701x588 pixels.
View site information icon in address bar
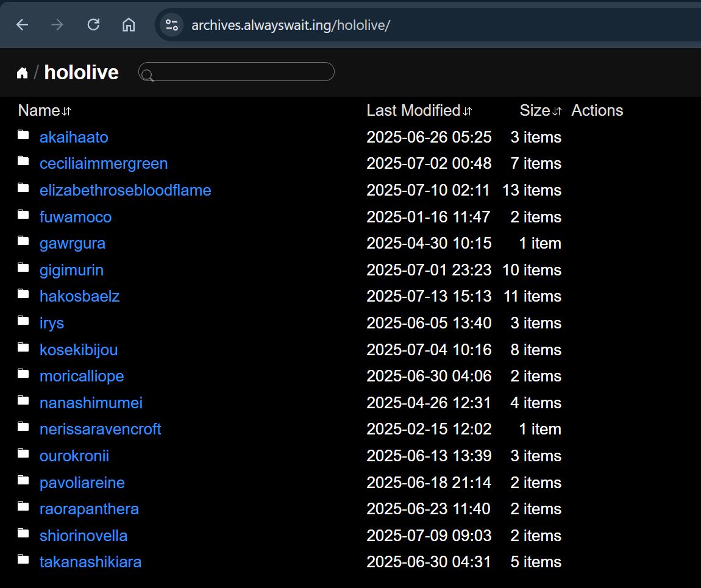[x=172, y=24]
